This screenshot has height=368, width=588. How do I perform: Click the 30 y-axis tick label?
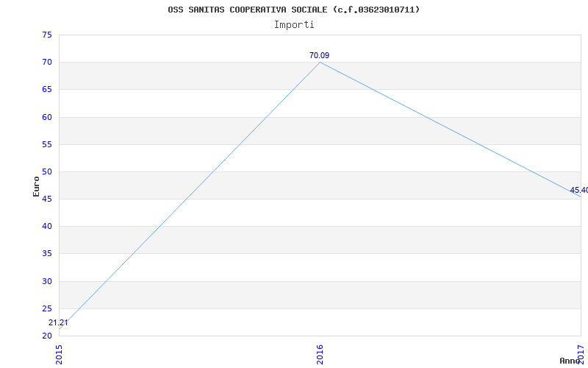pyautogui.click(x=47, y=281)
